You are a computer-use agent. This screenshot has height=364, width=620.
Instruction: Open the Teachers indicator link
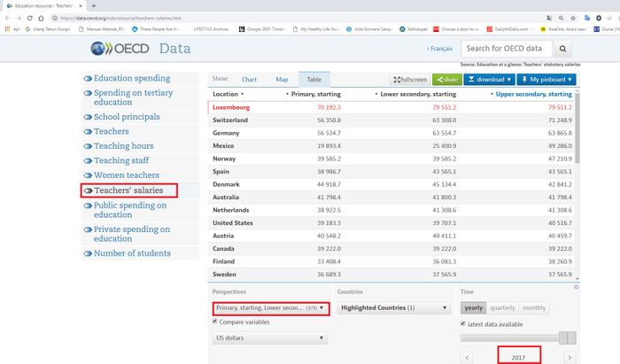coord(111,131)
